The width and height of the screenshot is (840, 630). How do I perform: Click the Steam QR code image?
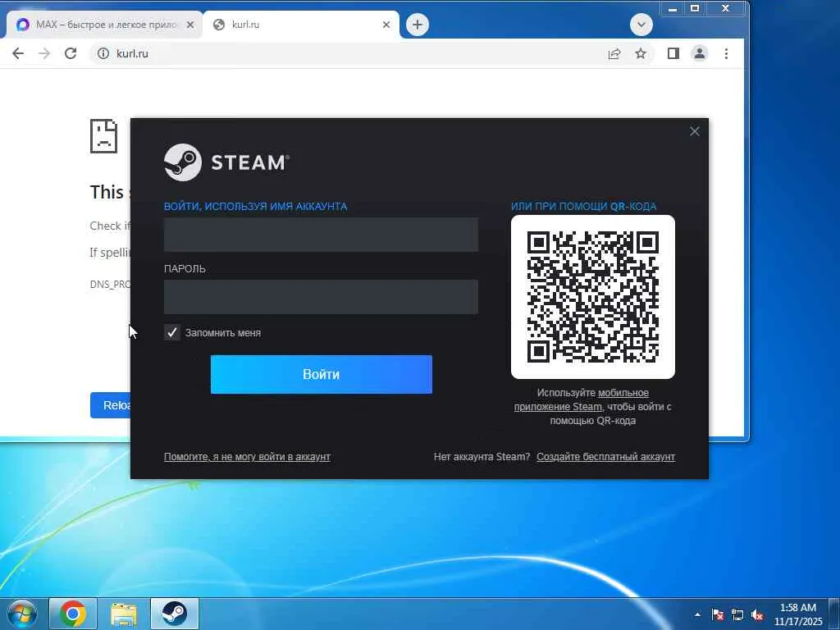593,297
